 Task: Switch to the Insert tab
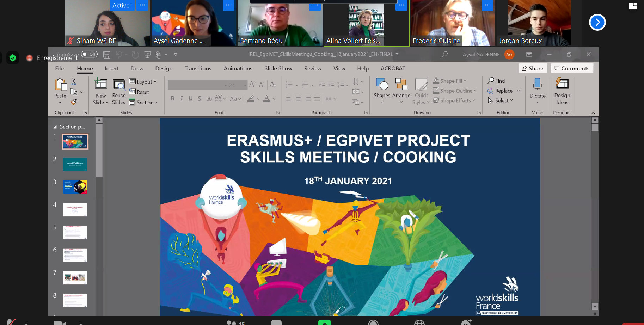pyautogui.click(x=111, y=68)
